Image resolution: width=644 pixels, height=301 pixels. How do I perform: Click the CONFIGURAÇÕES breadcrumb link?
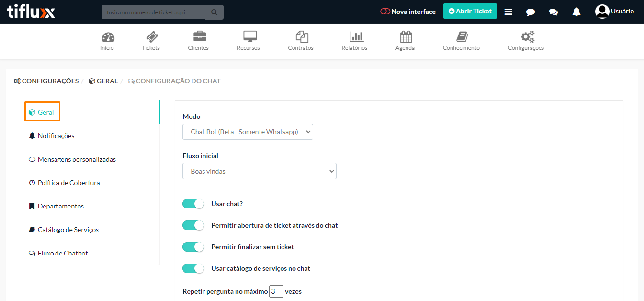pos(46,81)
